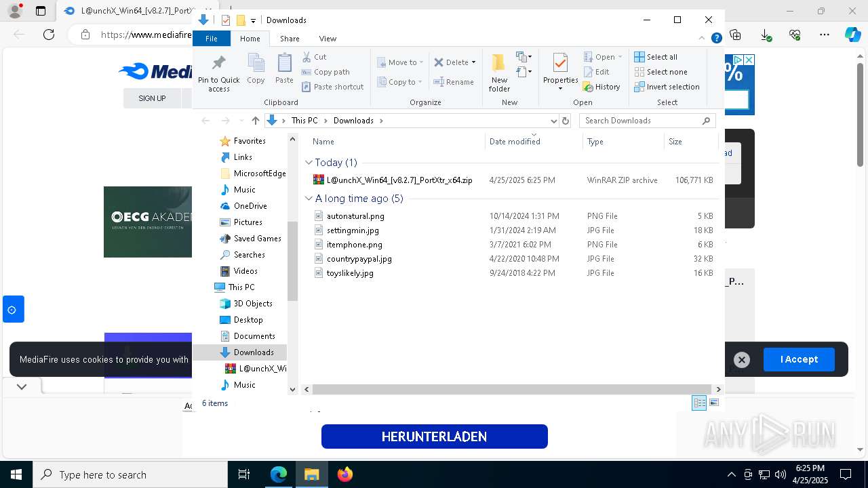
Task: Minimize the ribbon with chevron
Action: (702, 39)
